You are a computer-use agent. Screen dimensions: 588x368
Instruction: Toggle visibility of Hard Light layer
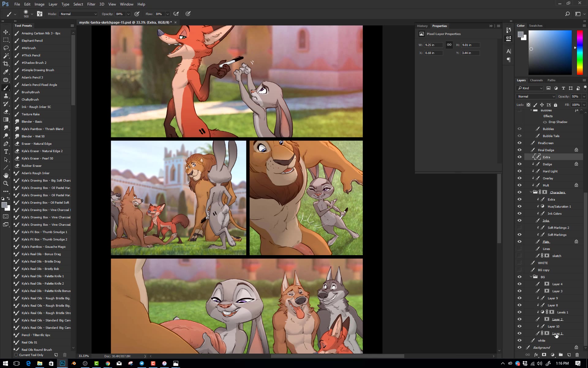(x=519, y=171)
